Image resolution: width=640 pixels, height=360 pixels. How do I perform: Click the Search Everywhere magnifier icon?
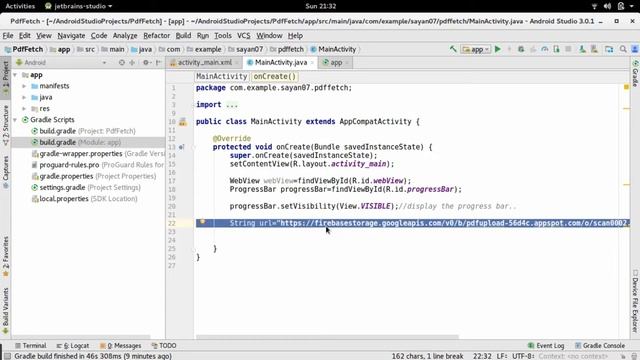click(x=623, y=49)
